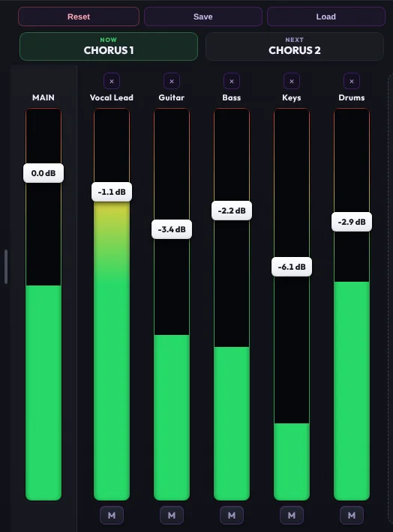393x532 pixels.
Task: Click the MAIN fader handle at 0.0 dB
Action: [43, 173]
